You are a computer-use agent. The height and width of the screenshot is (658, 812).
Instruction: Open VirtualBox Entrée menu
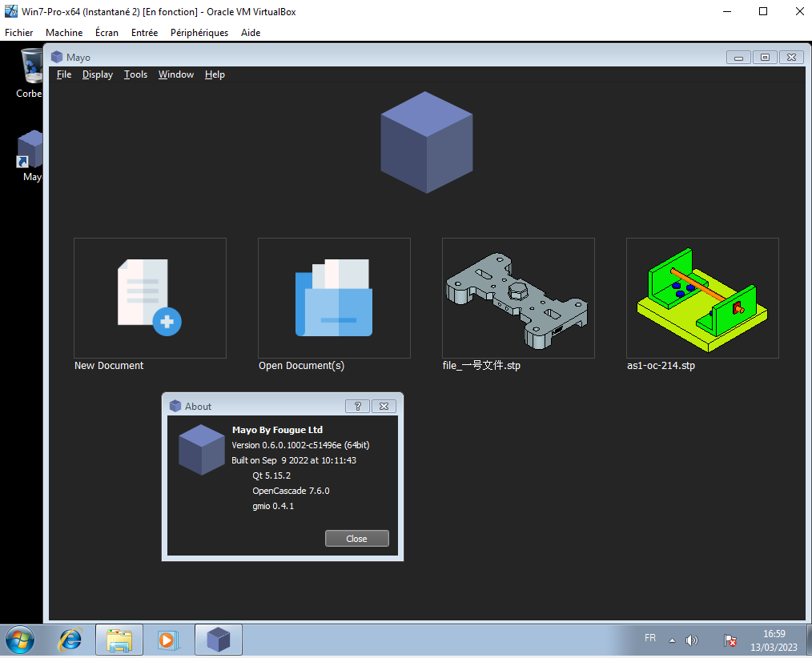coord(144,33)
